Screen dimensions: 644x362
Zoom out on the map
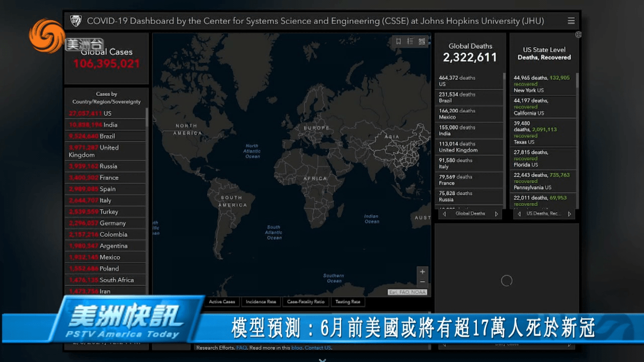423,282
